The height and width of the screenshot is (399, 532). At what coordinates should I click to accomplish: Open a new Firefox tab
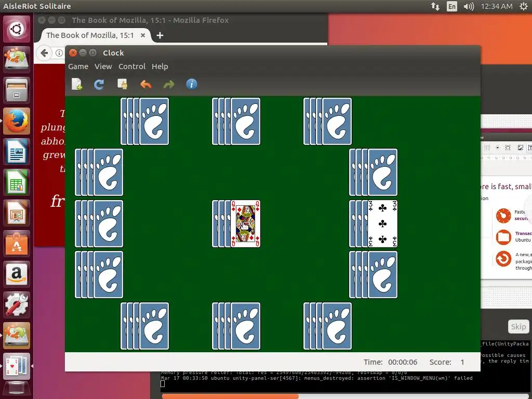160,35
